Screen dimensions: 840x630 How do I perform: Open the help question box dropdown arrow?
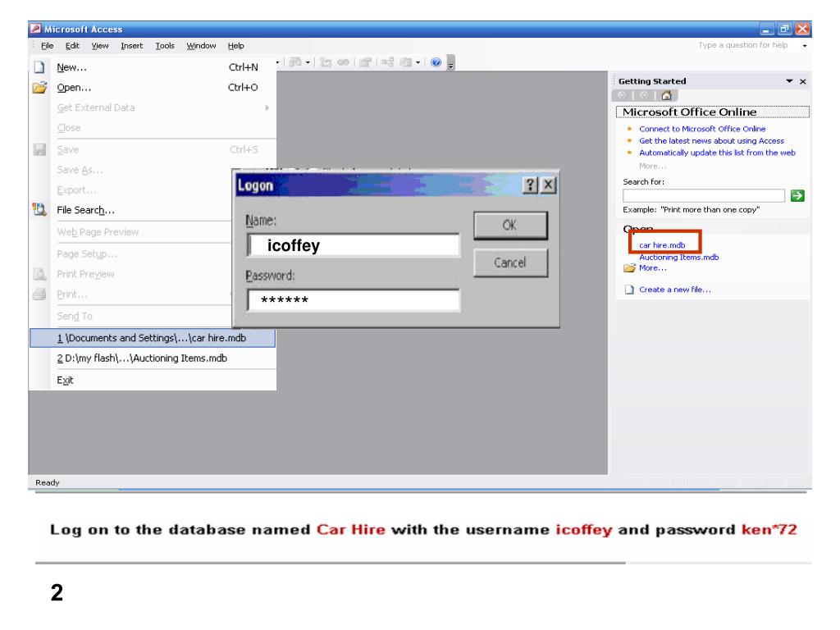pyautogui.click(x=804, y=46)
